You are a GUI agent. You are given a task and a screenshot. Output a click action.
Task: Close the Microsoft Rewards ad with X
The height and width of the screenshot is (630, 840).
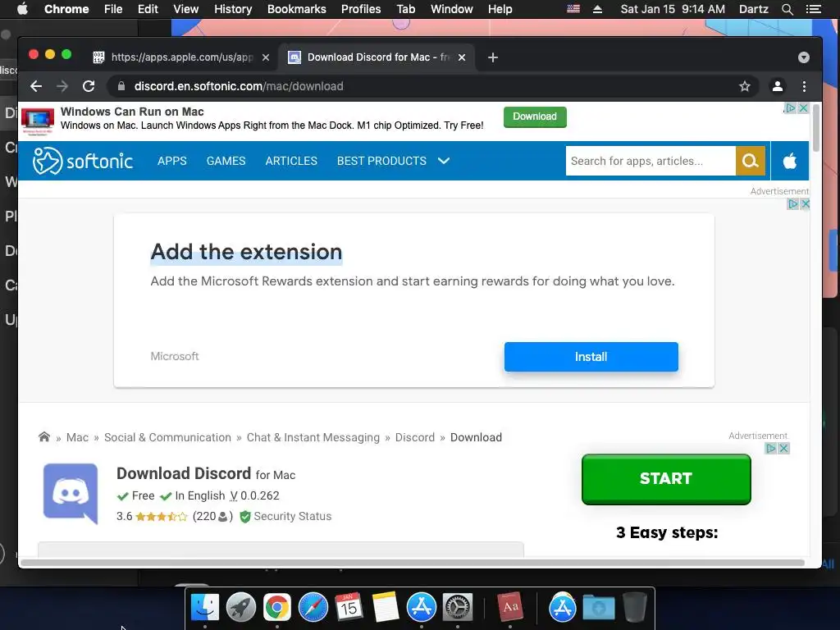tap(805, 204)
